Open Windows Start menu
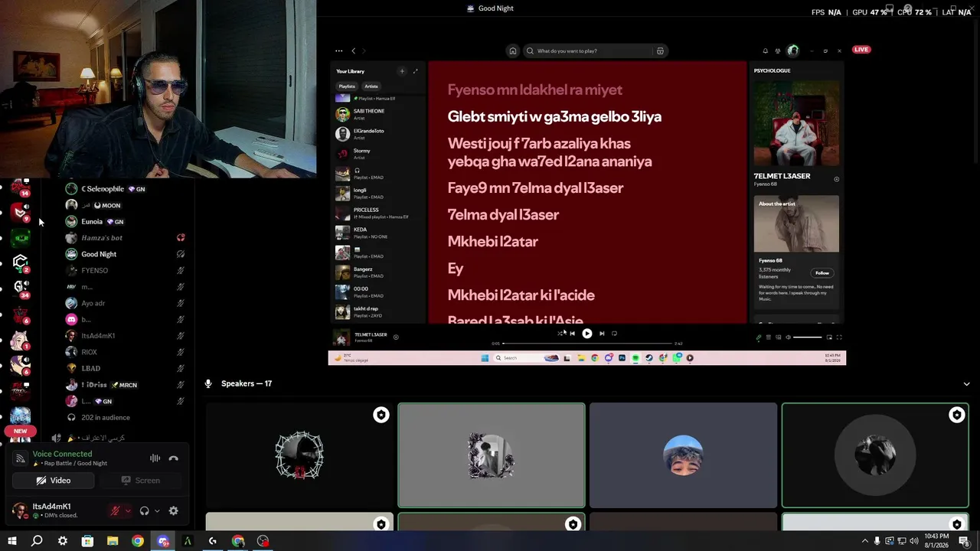Viewport: 980px width, 551px height. 12,541
